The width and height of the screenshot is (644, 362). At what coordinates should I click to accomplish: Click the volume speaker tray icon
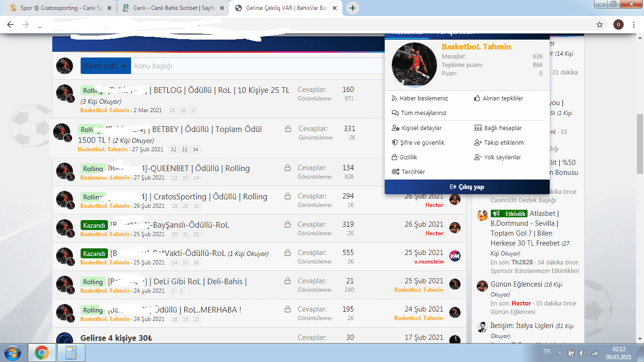583,353
